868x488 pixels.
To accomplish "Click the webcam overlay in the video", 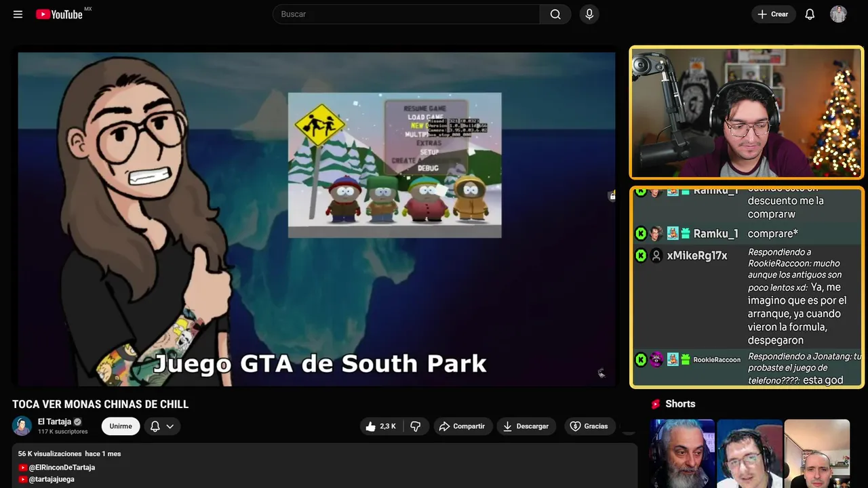I will pos(747,113).
